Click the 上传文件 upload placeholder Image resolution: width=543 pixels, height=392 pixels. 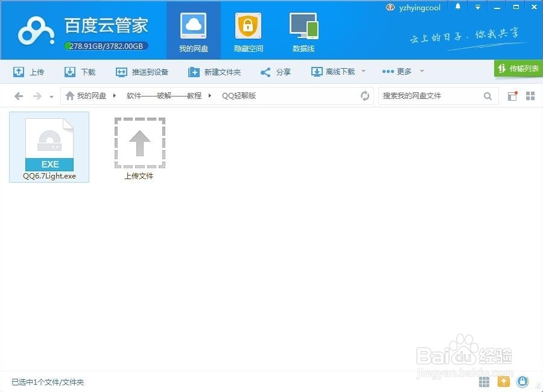pos(139,143)
